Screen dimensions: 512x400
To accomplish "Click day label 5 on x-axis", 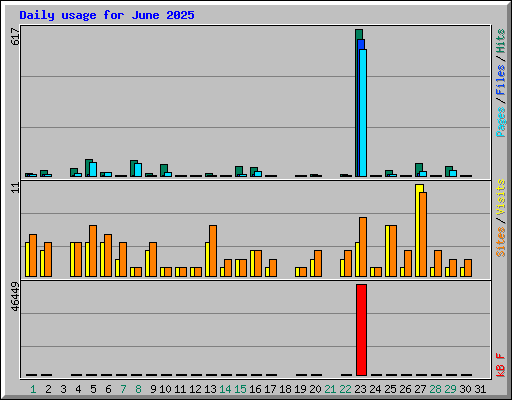I will (93, 389).
